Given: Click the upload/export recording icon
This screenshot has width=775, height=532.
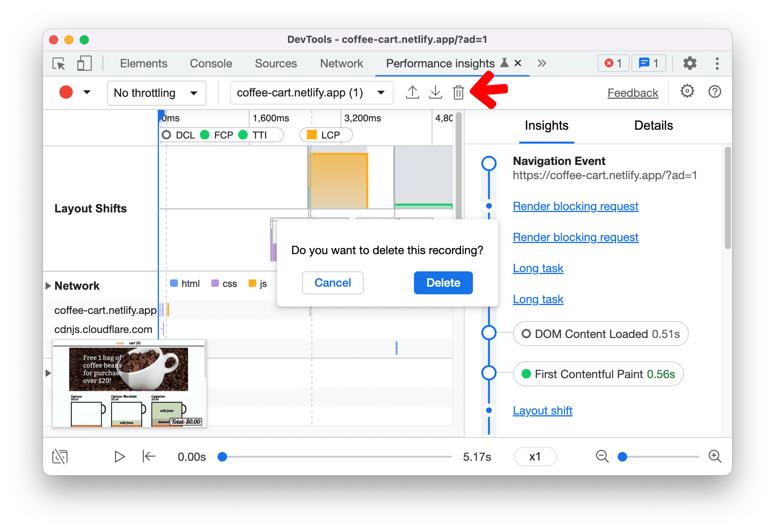Looking at the screenshot, I should (412, 92).
